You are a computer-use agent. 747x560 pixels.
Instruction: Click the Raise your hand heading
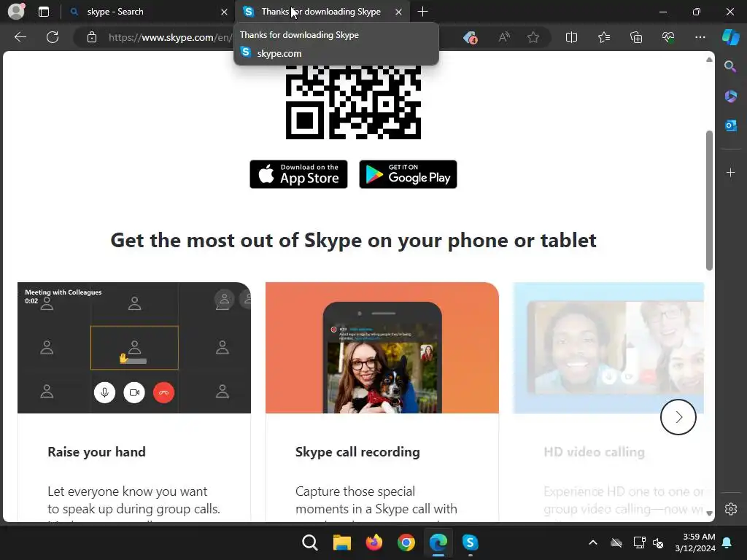point(97,452)
